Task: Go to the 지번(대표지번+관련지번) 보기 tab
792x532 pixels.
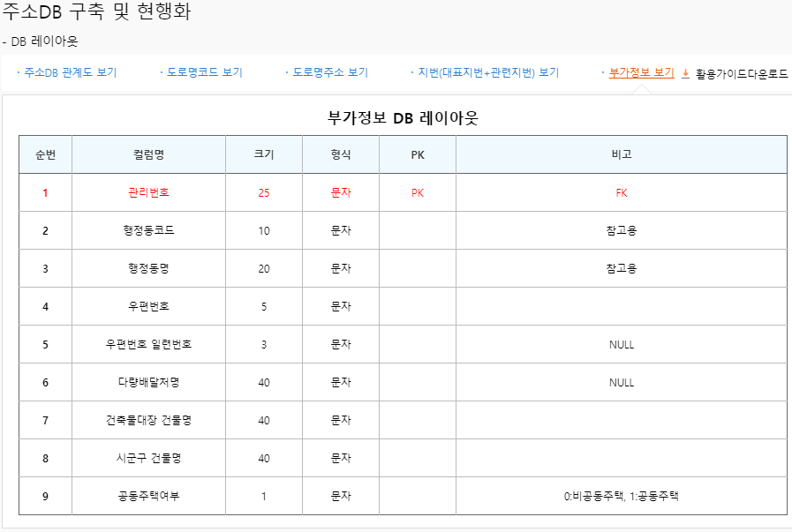Action: click(x=488, y=72)
